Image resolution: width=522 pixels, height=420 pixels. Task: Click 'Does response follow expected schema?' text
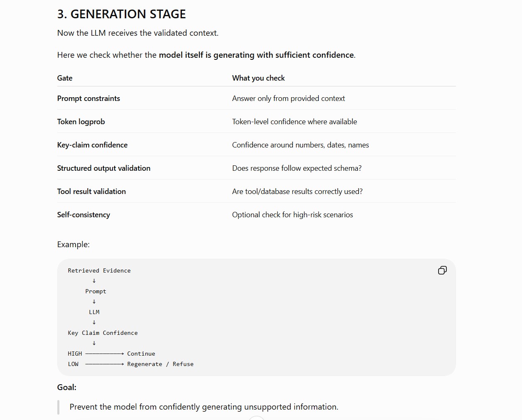coord(297,168)
